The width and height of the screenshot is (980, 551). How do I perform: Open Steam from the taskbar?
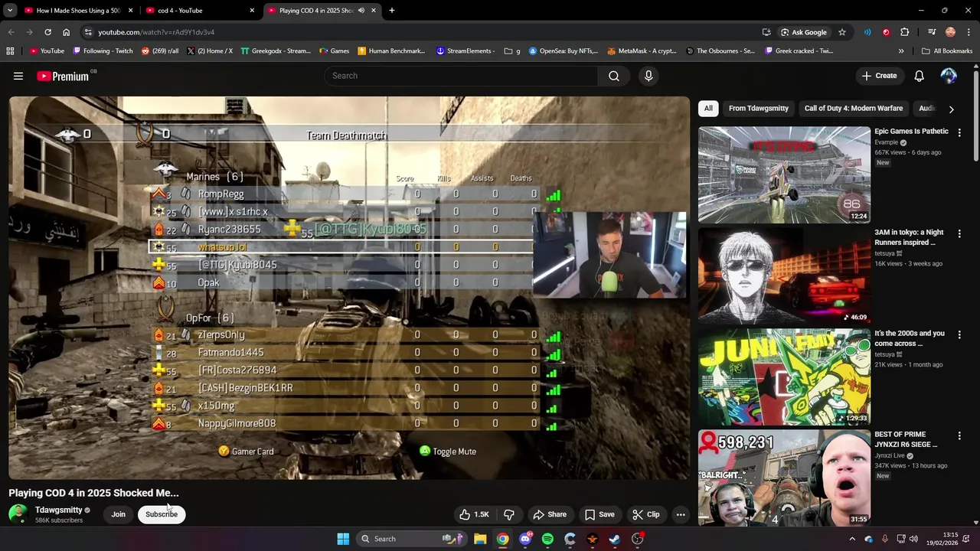pyautogui.click(x=615, y=539)
